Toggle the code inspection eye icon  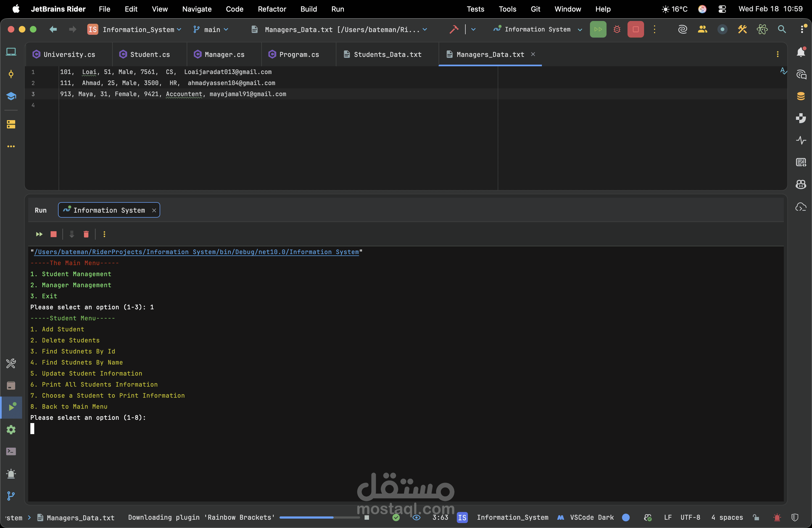pyautogui.click(x=416, y=518)
